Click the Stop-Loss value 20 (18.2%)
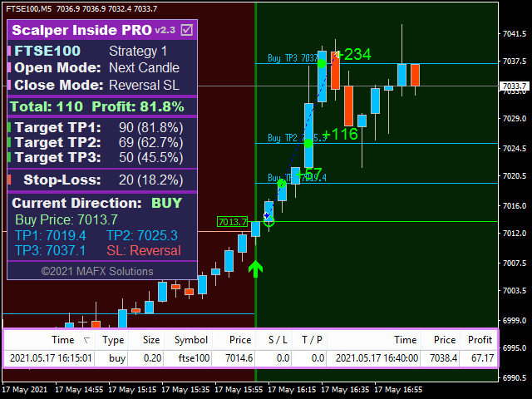This screenshot has height=399, width=532. [151, 180]
